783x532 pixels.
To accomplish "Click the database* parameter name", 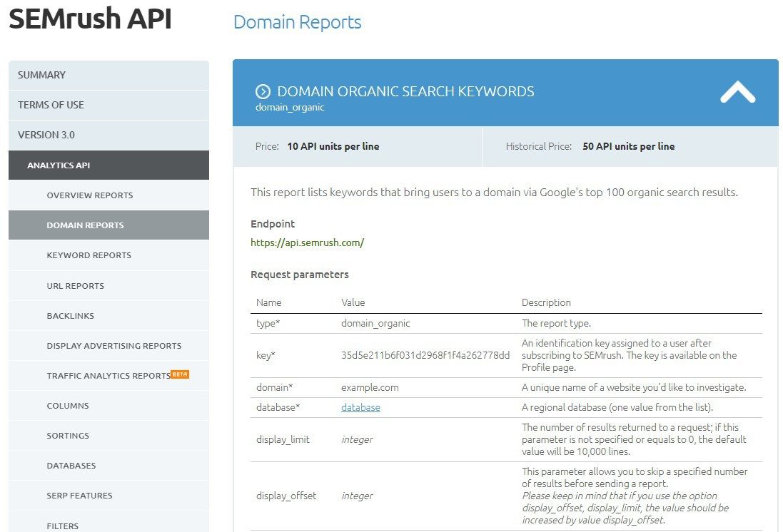I will click(x=278, y=407).
